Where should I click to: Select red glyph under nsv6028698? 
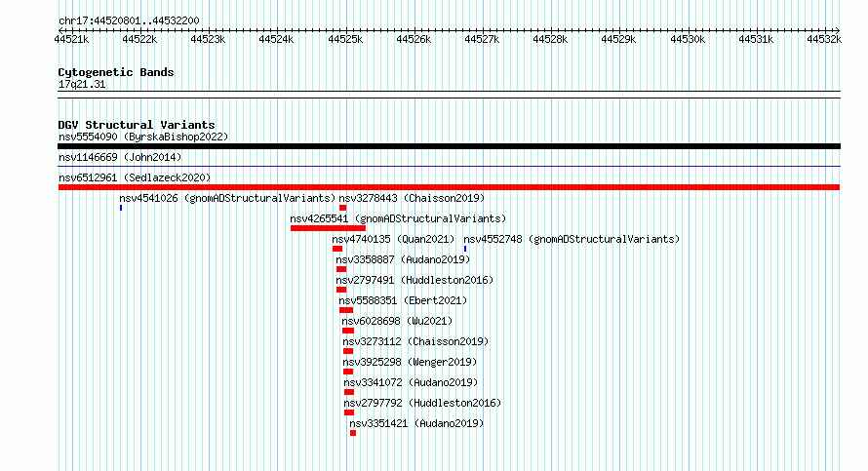pos(347,331)
